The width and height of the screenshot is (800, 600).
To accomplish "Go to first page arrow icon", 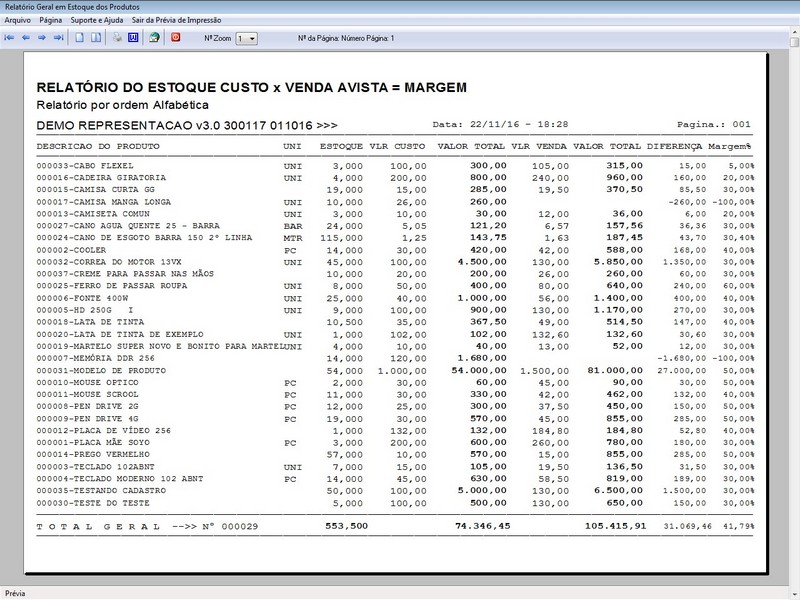I will pyautogui.click(x=10, y=38).
